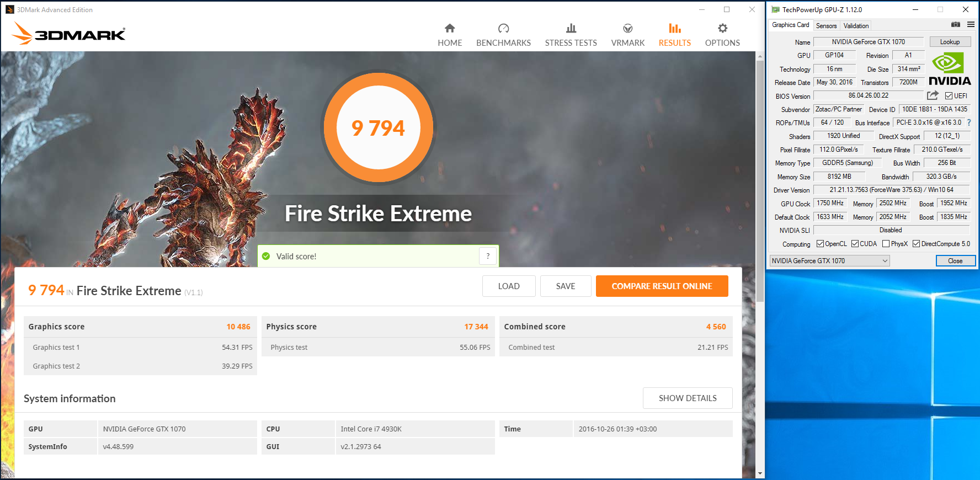The width and height of the screenshot is (980, 480).
Task: Click the NVIDIA SLI field showing Disabled
Action: (892, 230)
